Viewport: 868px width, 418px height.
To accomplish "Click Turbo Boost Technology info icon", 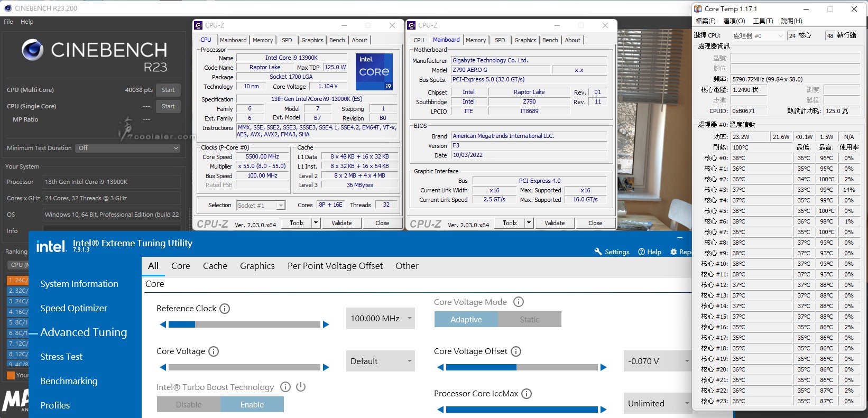I will 285,387.
